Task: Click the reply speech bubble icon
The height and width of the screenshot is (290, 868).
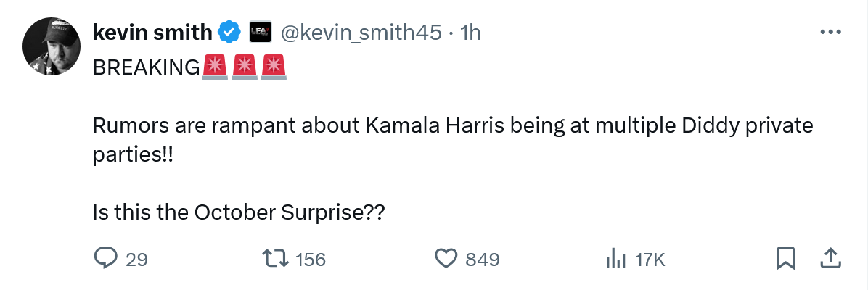Action: coord(106,258)
